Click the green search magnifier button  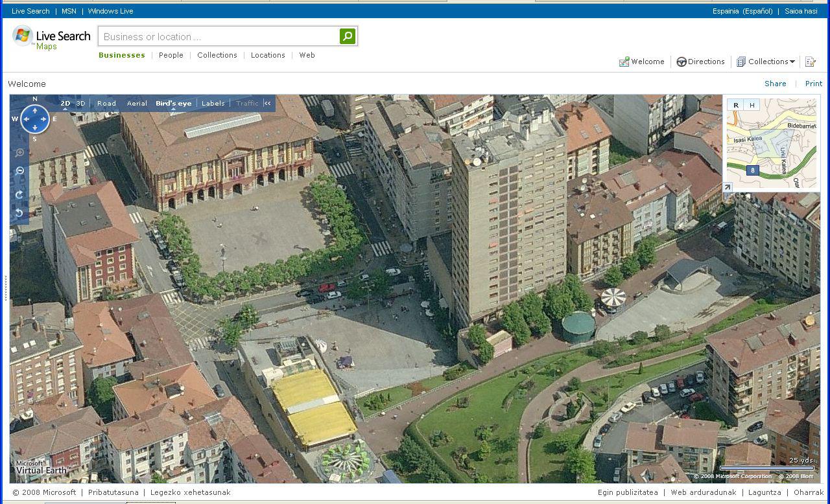pyautogui.click(x=348, y=36)
